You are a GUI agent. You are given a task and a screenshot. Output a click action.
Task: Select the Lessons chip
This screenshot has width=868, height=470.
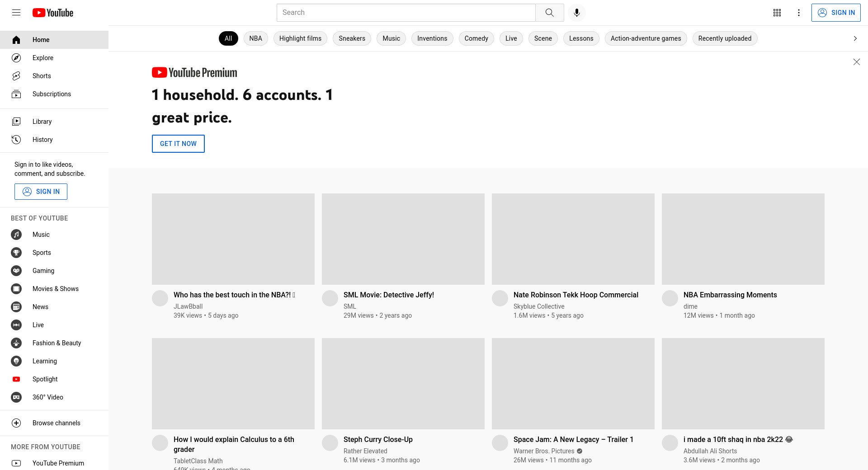tap(581, 38)
